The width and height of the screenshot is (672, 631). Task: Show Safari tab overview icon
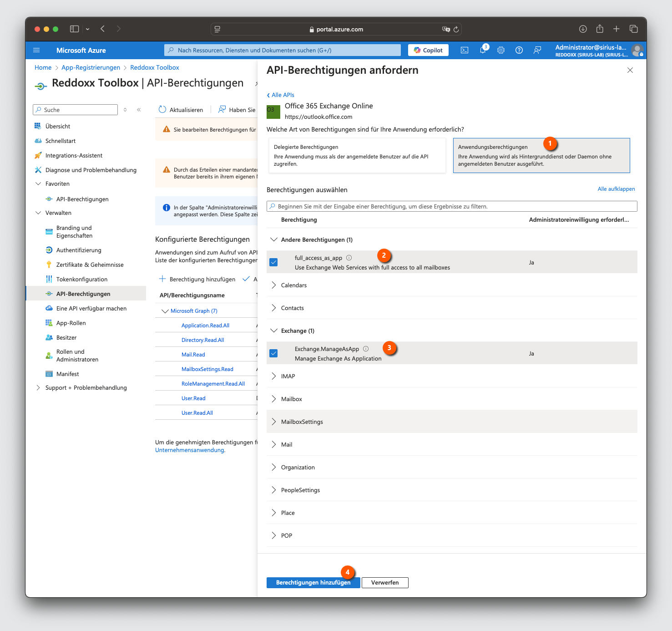633,29
